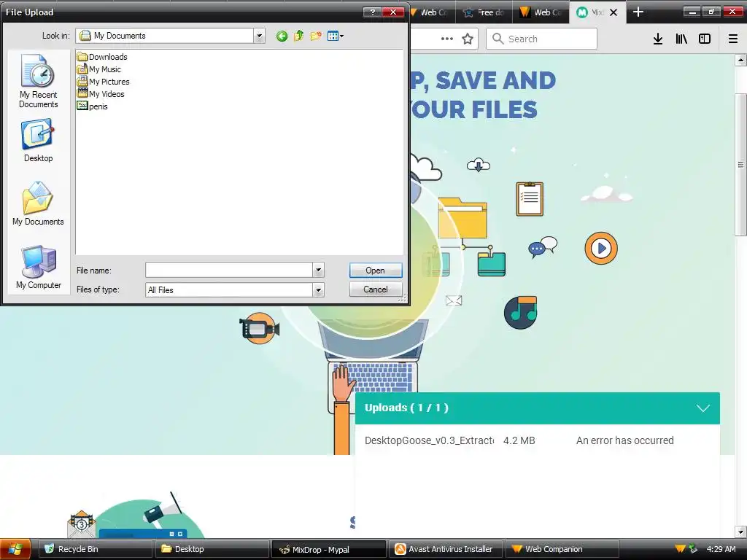The height and width of the screenshot is (560, 747).
Task: Select My Documents in places bar
Action: click(38, 204)
